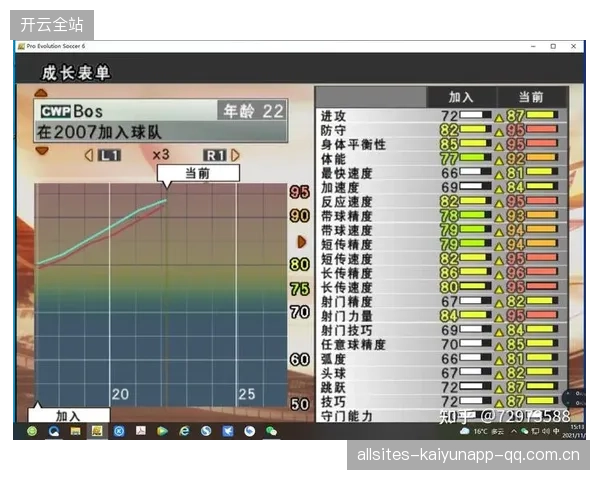This screenshot has width=600, height=480.
Task: Click the 在2007加入球队 text line
Action: (x=99, y=132)
